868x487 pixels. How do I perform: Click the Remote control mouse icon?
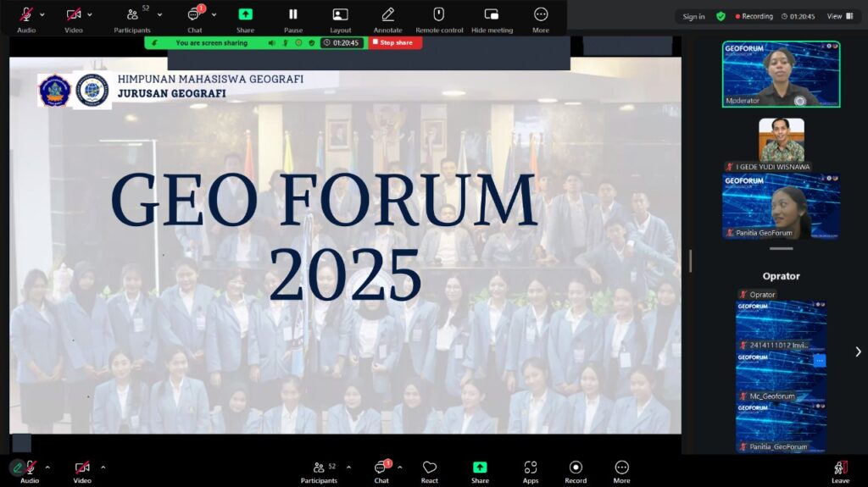pos(438,14)
